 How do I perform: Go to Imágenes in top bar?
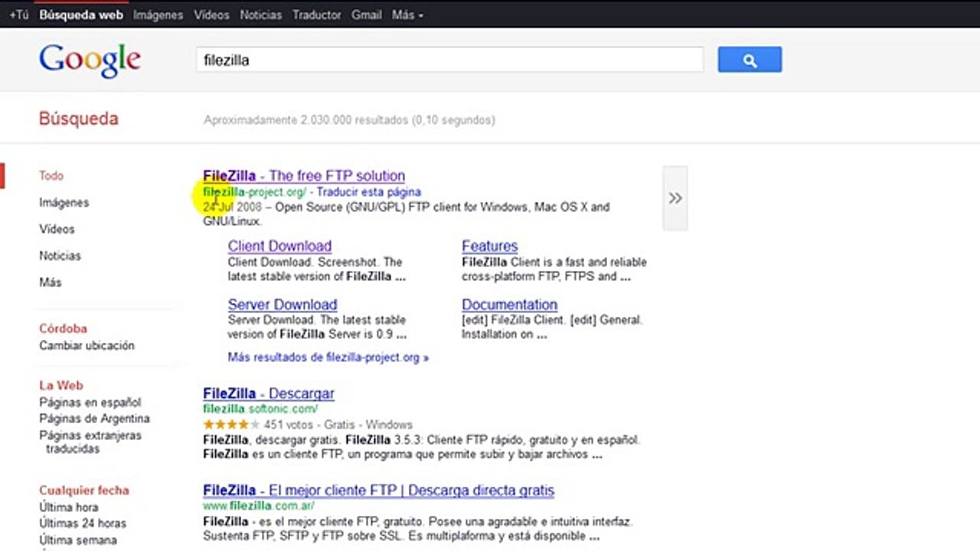pyautogui.click(x=158, y=15)
